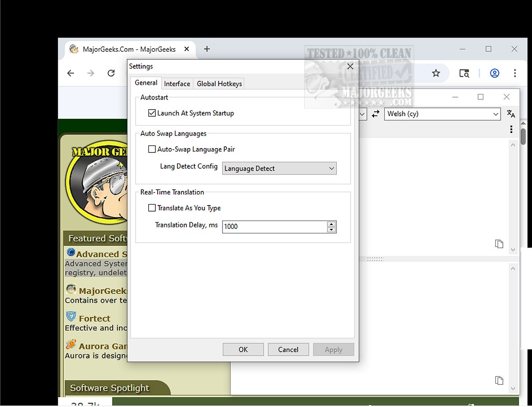
Task: Click the Fortect shield icon
Action: [71, 317]
